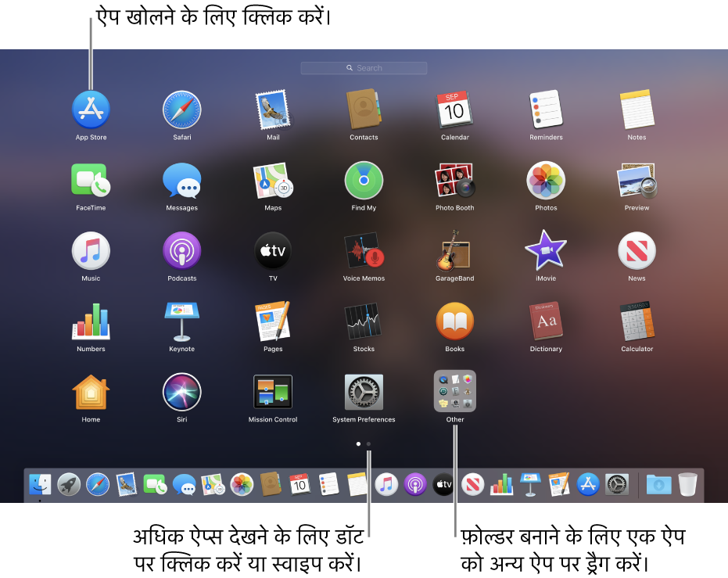The image size is (728, 578).
Task: Activate Siri from Launchpad
Action: point(182,392)
